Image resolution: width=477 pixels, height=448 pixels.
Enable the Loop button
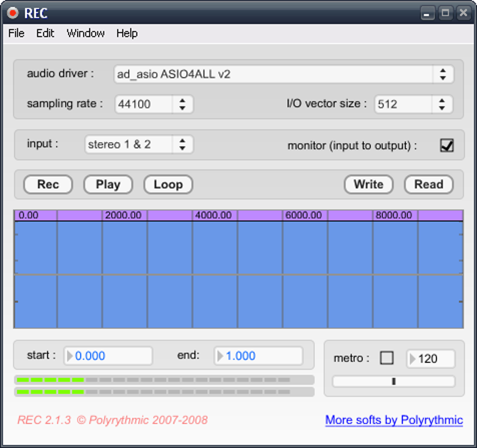coord(168,184)
